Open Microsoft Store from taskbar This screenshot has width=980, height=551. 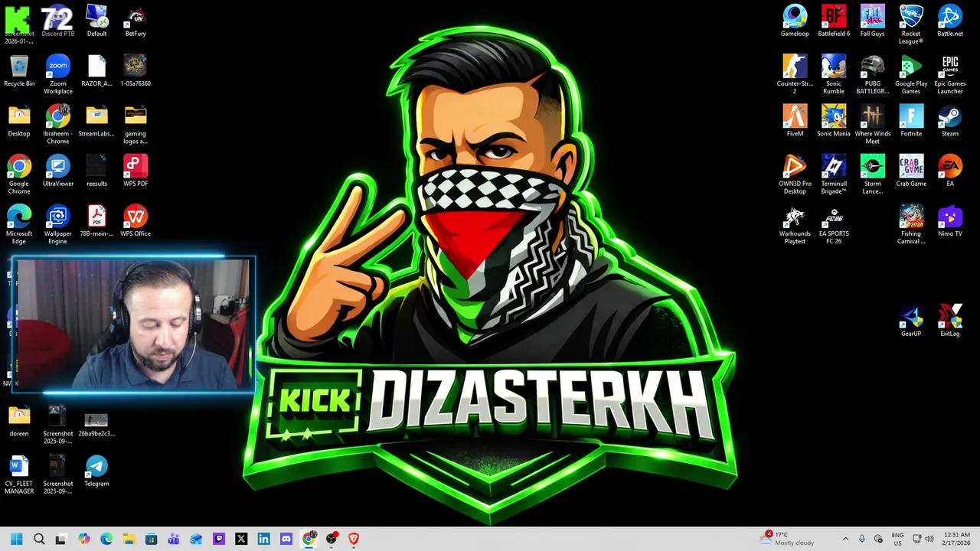[x=151, y=539]
